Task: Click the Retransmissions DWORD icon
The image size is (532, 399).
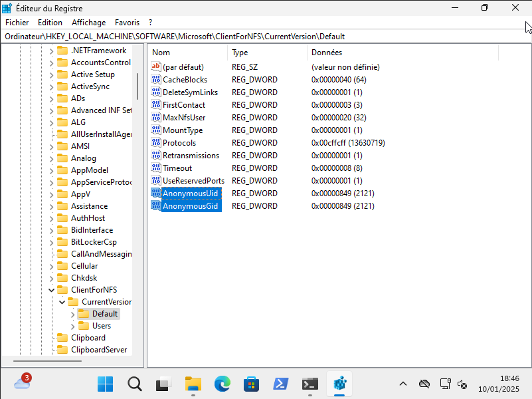Action: pyautogui.click(x=156, y=155)
